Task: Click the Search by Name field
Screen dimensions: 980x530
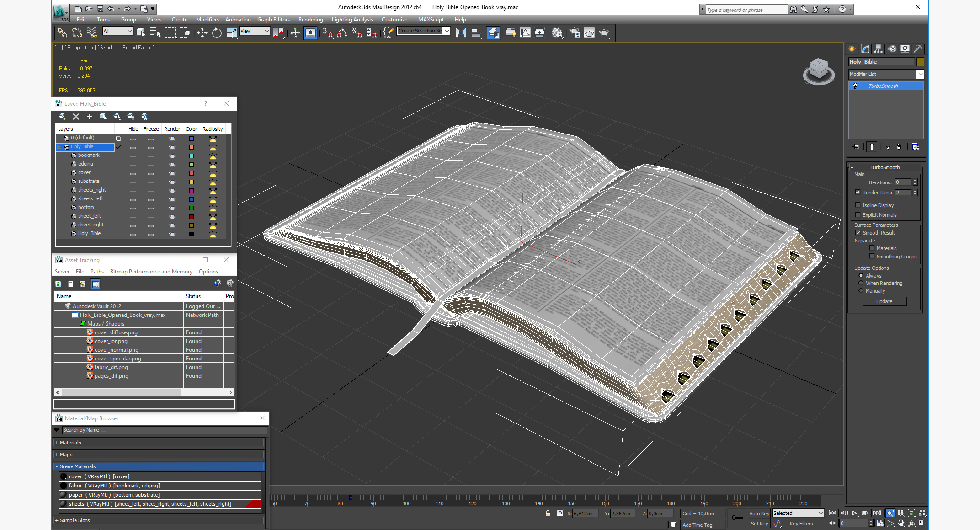Action: 165,430
